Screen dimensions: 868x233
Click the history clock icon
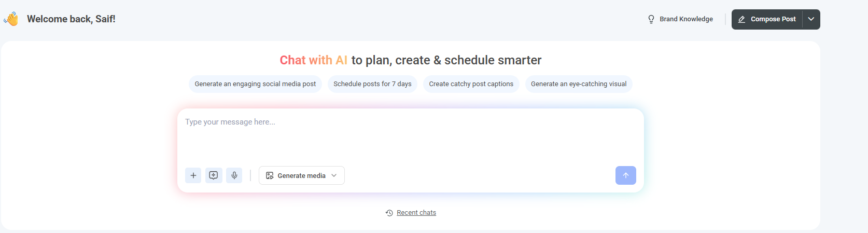(x=389, y=213)
